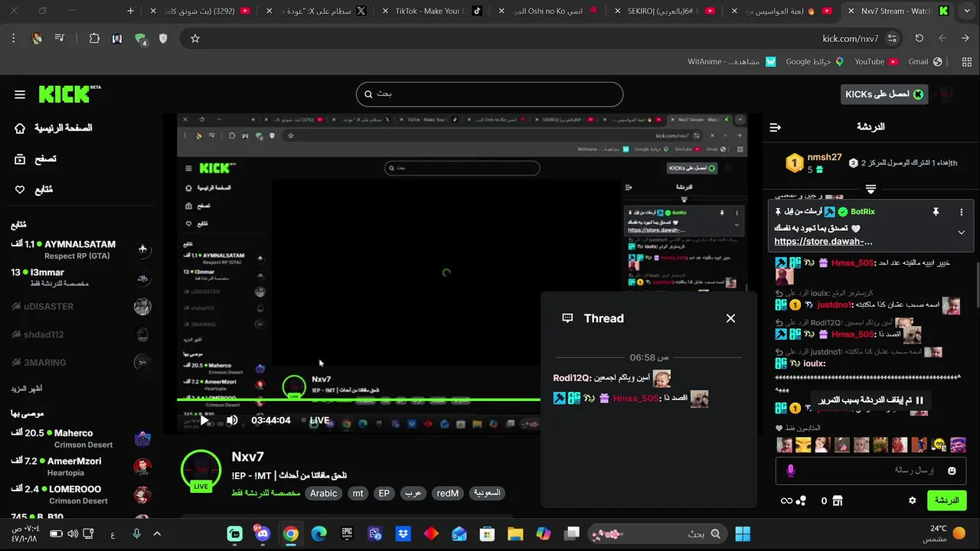Open Chrome three-dot menu

14,38
